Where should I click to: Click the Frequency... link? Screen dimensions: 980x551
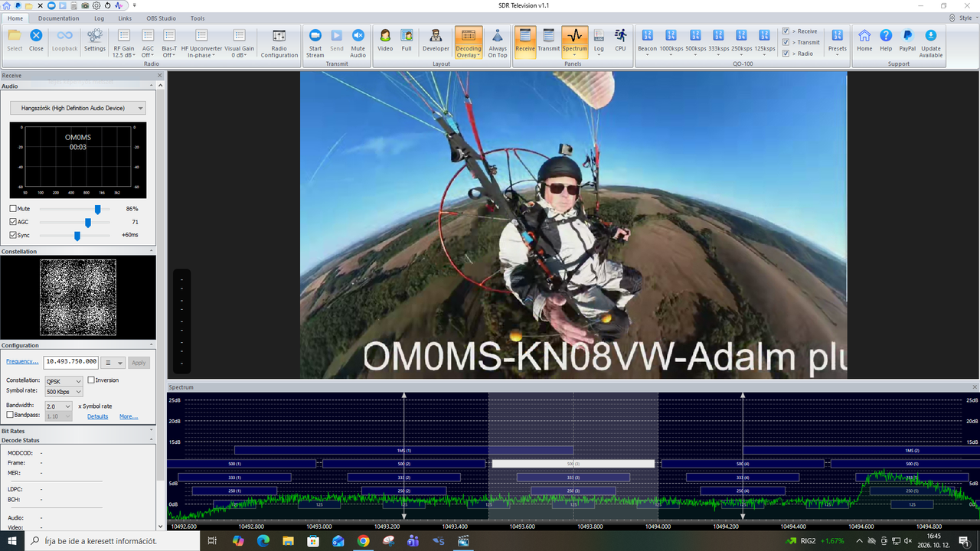pos(22,361)
